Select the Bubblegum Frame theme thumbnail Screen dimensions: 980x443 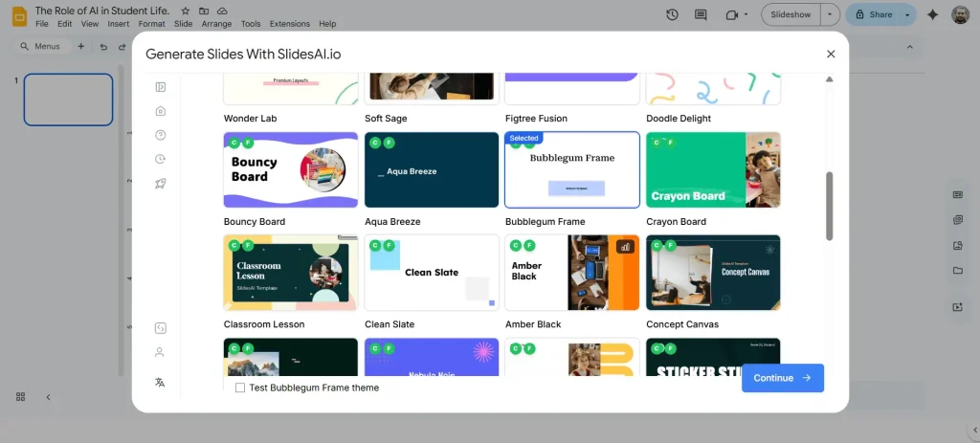click(572, 170)
